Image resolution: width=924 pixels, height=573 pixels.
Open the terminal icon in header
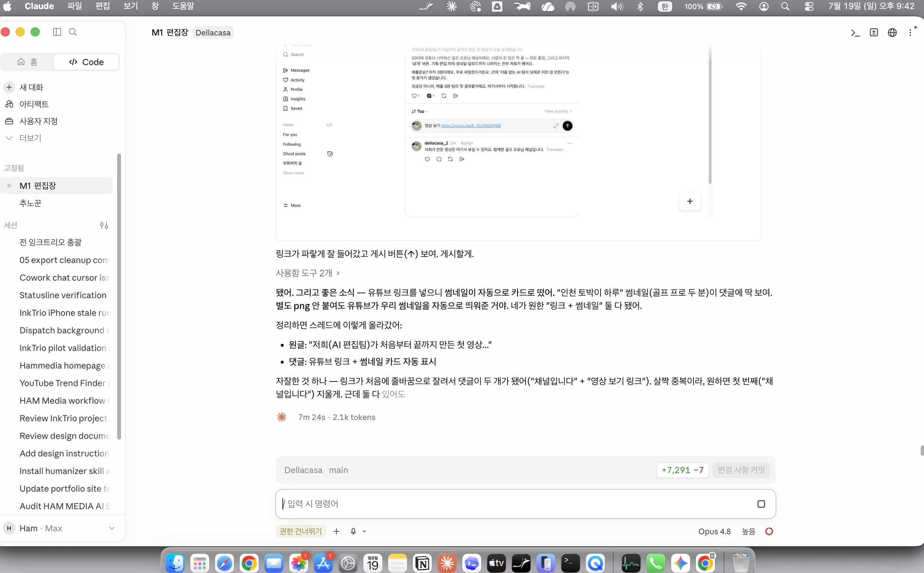[855, 33]
